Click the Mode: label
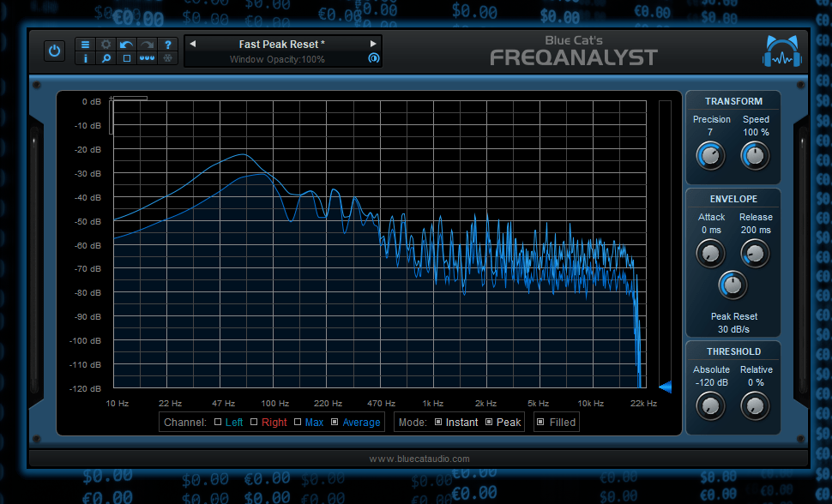832x504 pixels. pos(413,423)
